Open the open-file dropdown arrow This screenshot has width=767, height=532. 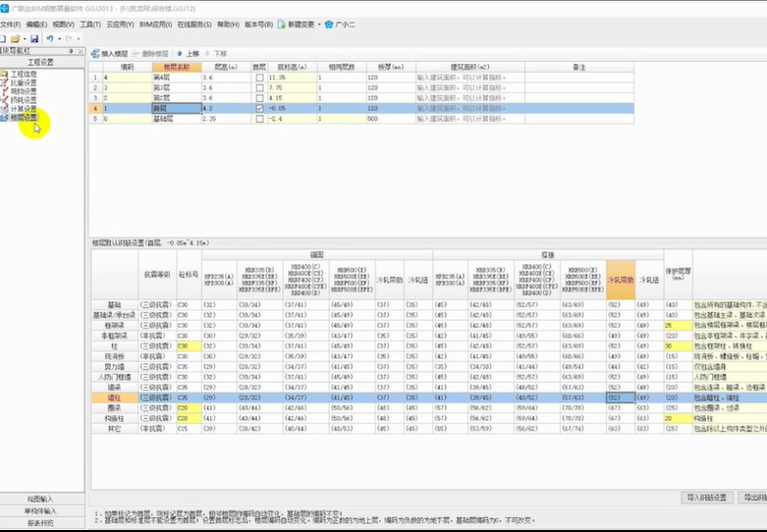[x=26, y=38]
